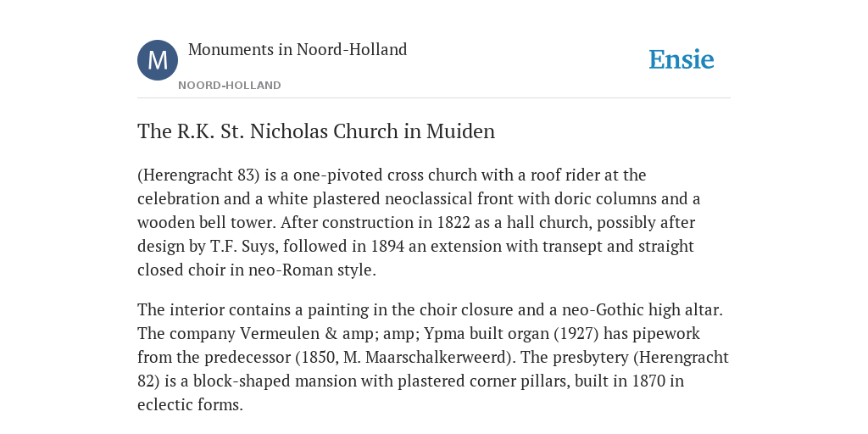Image resolution: width=868 pixels, height=434 pixels.
Task: Click the year 1894 in the text
Action: [387, 246]
